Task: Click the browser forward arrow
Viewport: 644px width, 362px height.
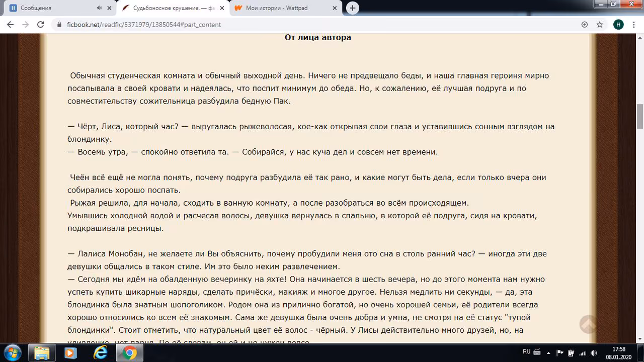Action: (25, 24)
